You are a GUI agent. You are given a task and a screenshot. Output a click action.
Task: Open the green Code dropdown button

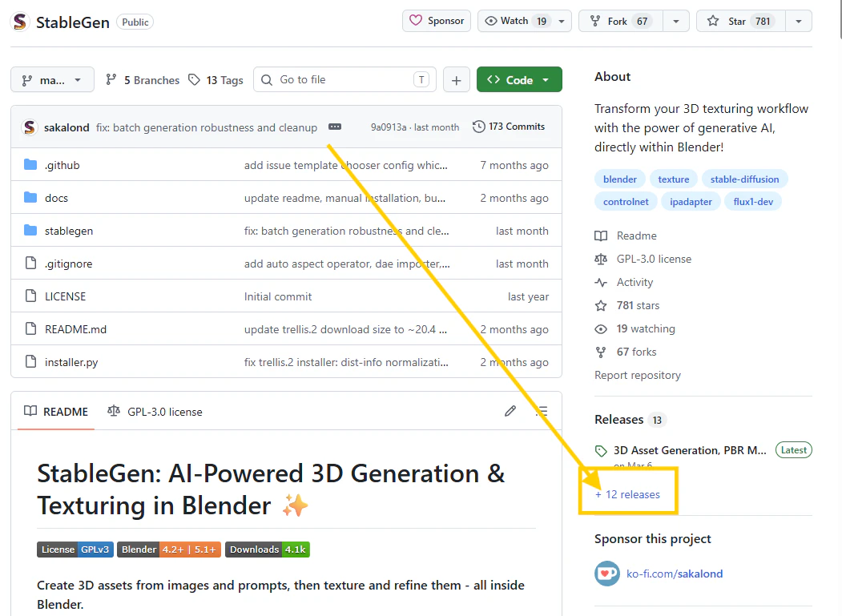(x=519, y=80)
